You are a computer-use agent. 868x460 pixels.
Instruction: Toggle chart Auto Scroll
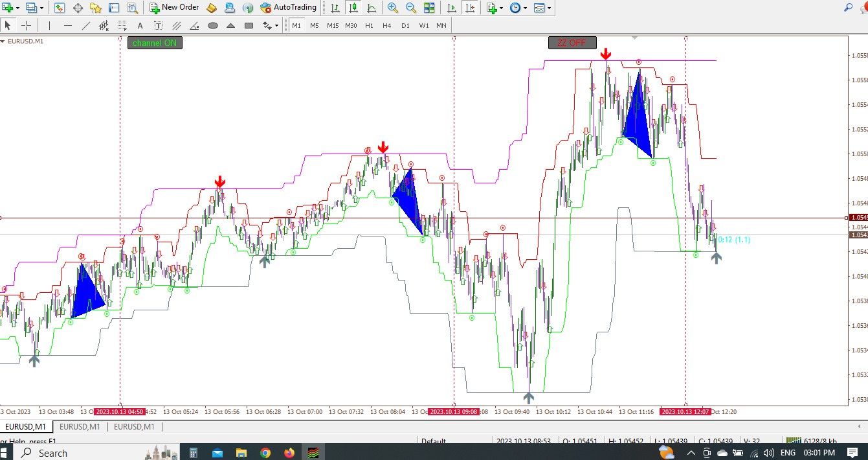[x=452, y=8]
